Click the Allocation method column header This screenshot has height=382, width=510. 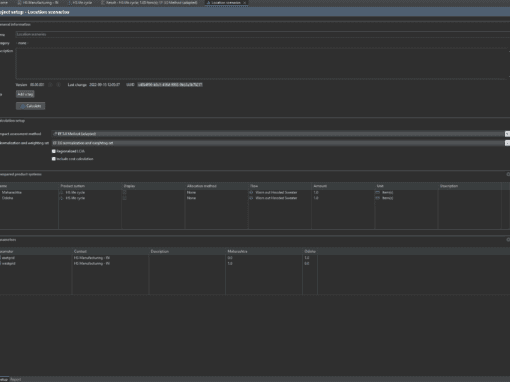click(217, 186)
